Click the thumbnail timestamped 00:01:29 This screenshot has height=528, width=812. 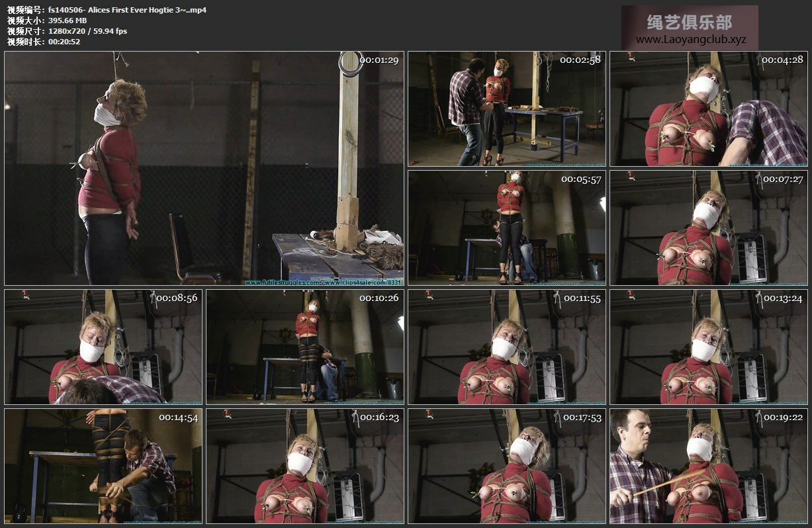pyautogui.click(x=204, y=168)
